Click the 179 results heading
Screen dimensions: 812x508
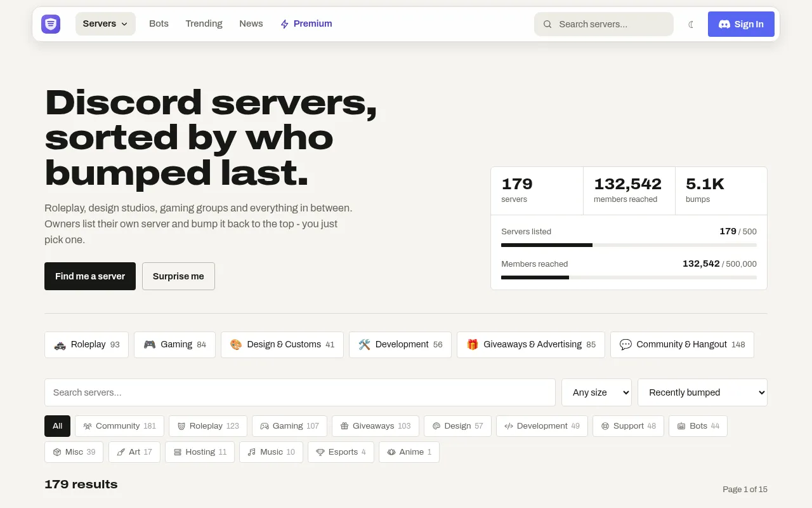(81, 485)
